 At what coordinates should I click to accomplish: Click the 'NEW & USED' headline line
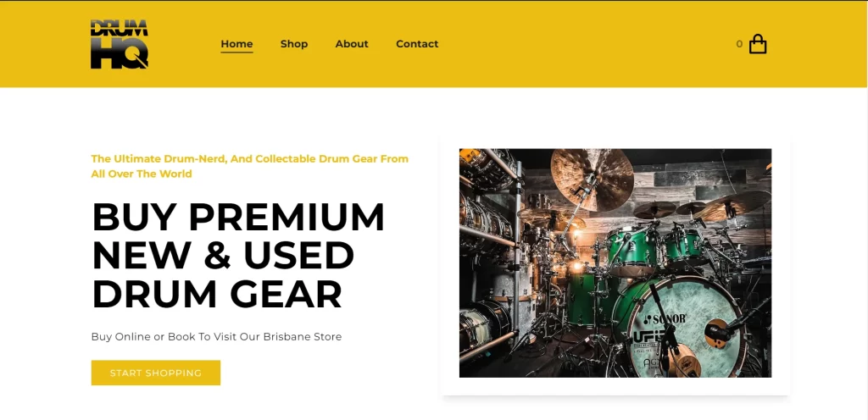click(223, 256)
